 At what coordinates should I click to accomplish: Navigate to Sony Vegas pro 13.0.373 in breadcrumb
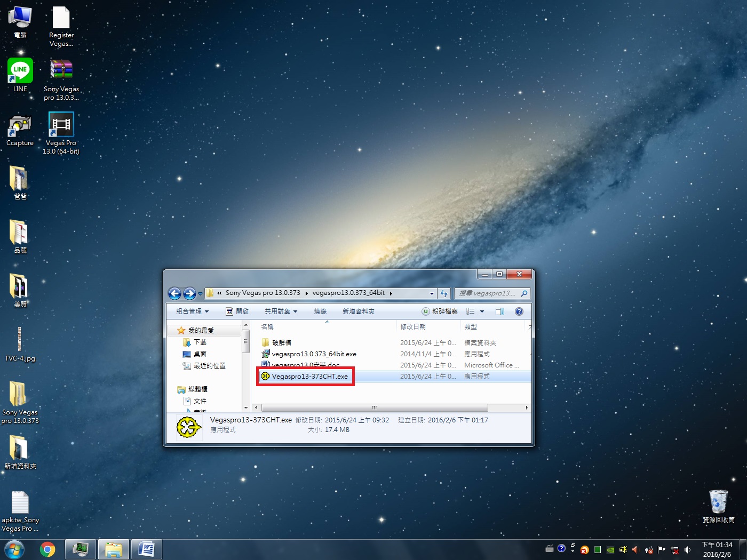[263, 293]
